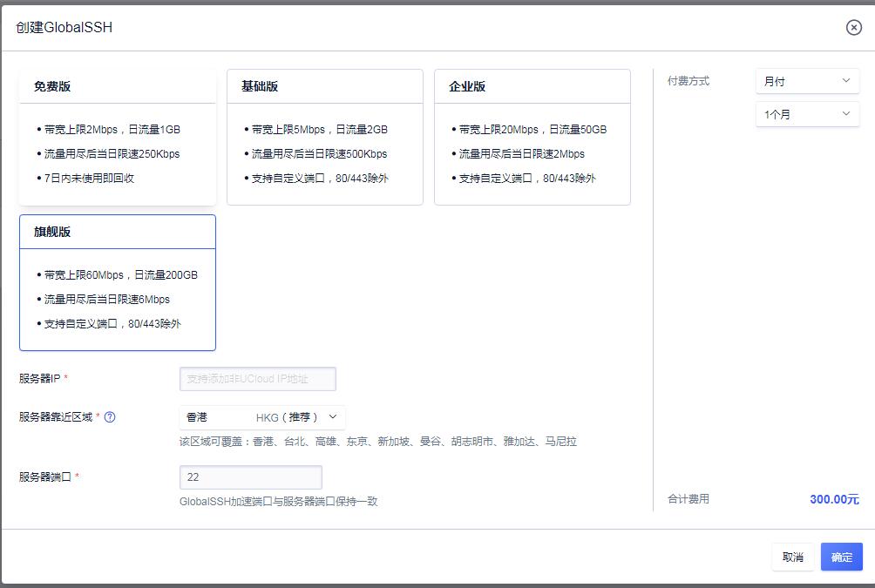Click 带宽上限2Mbps，日流量1GB text

[x=112, y=130]
